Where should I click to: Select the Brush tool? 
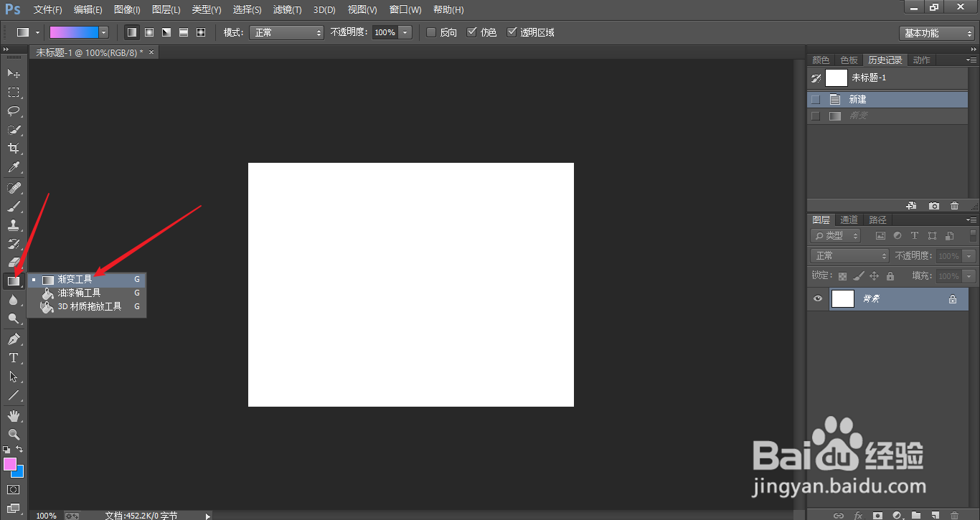point(14,207)
